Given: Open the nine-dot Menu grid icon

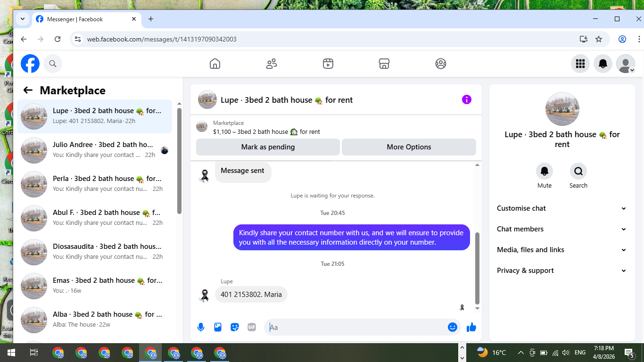Looking at the screenshot, I should (x=580, y=64).
